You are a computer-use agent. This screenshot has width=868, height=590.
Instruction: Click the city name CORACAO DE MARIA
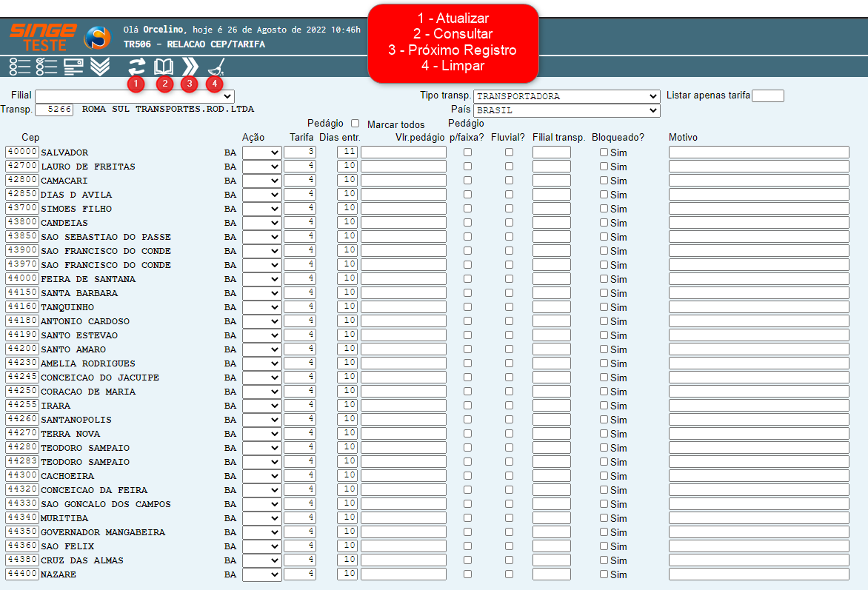88,392
